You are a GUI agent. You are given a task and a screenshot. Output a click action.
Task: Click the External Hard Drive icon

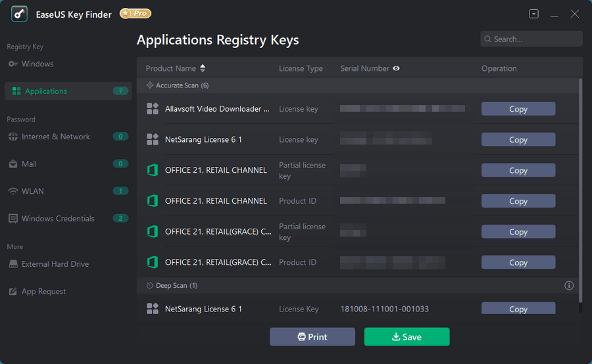(13, 264)
